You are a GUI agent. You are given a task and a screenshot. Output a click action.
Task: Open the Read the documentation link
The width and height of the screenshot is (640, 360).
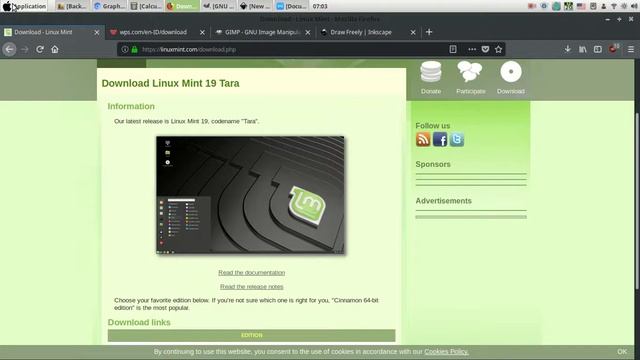click(x=251, y=272)
